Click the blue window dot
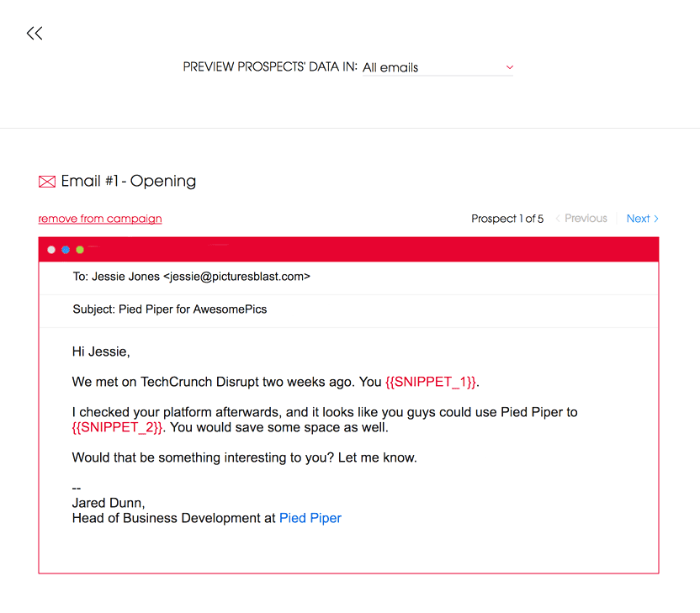700x613 pixels. (66, 250)
